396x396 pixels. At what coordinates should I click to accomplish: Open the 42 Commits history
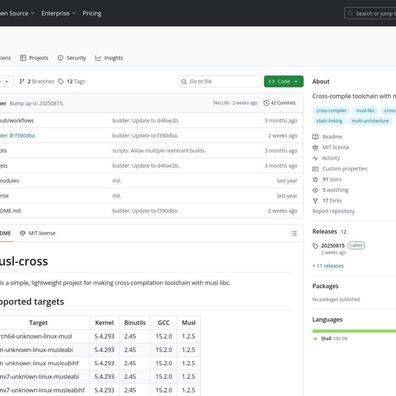coord(279,103)
